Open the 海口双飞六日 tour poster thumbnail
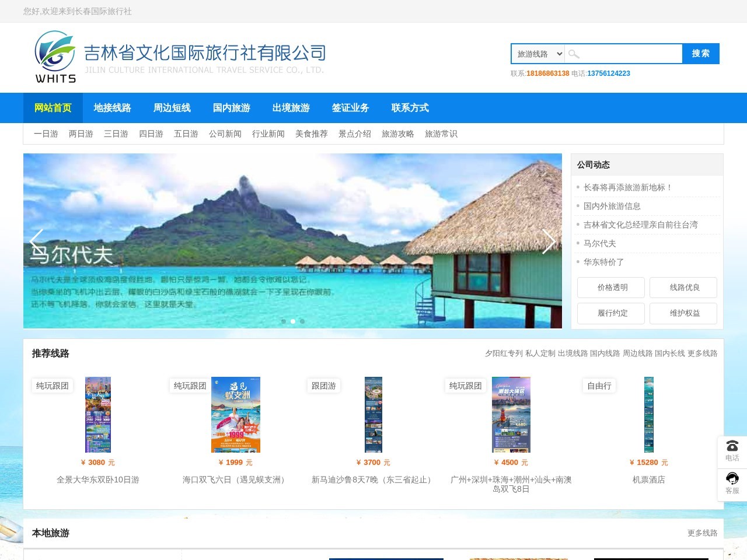The image size is (747, 560). tap(236, 415)
